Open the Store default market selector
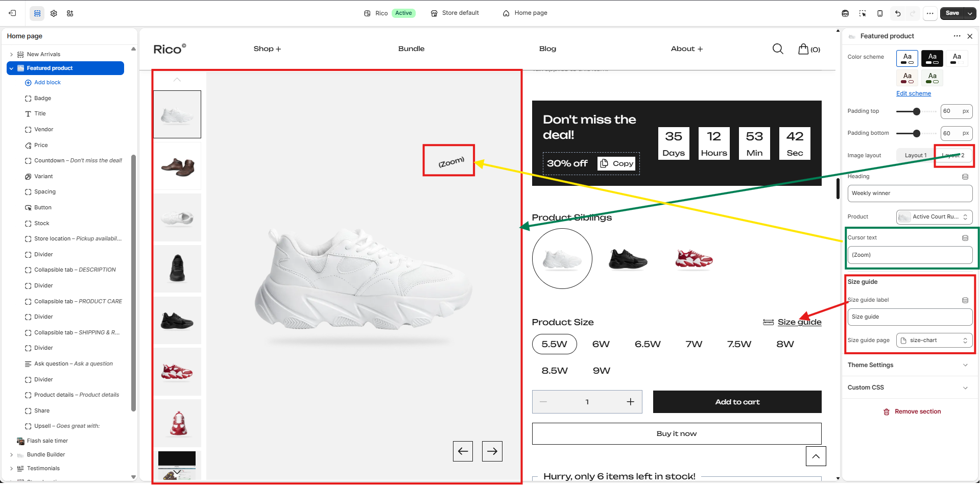This screenshot has width=980, height=485. coord(455,13)
